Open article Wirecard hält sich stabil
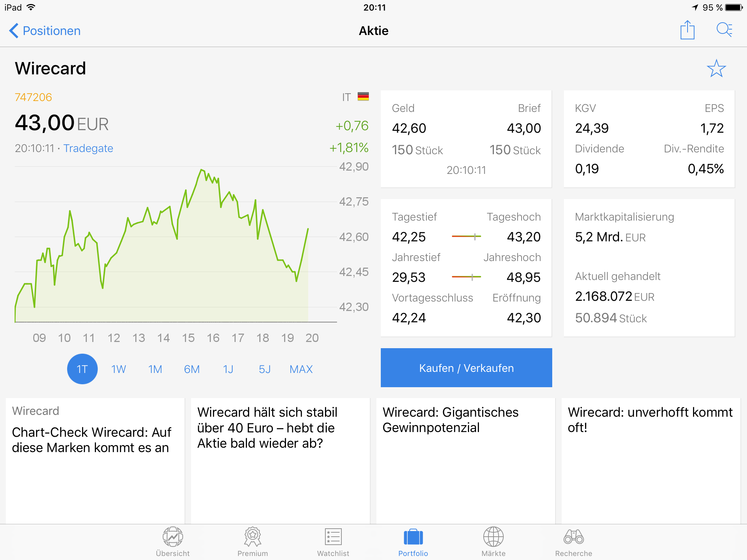Image resolution: width=747 pixels, height=560 pixels. [280, 461]
